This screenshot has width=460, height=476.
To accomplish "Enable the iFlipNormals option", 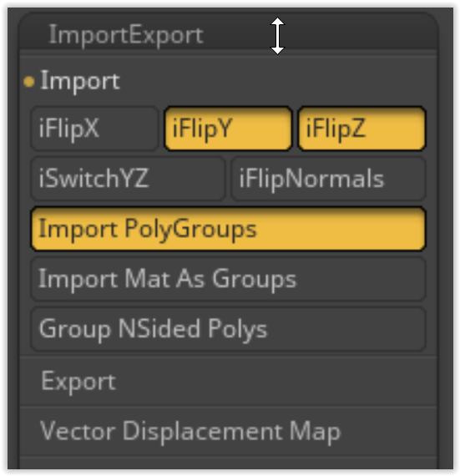I will pyautogui.click(x=329, y=179).
